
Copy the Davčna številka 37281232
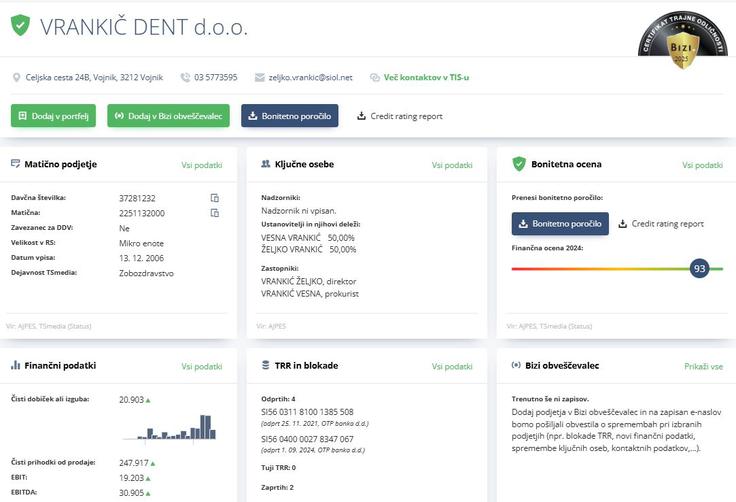[215, 198]
